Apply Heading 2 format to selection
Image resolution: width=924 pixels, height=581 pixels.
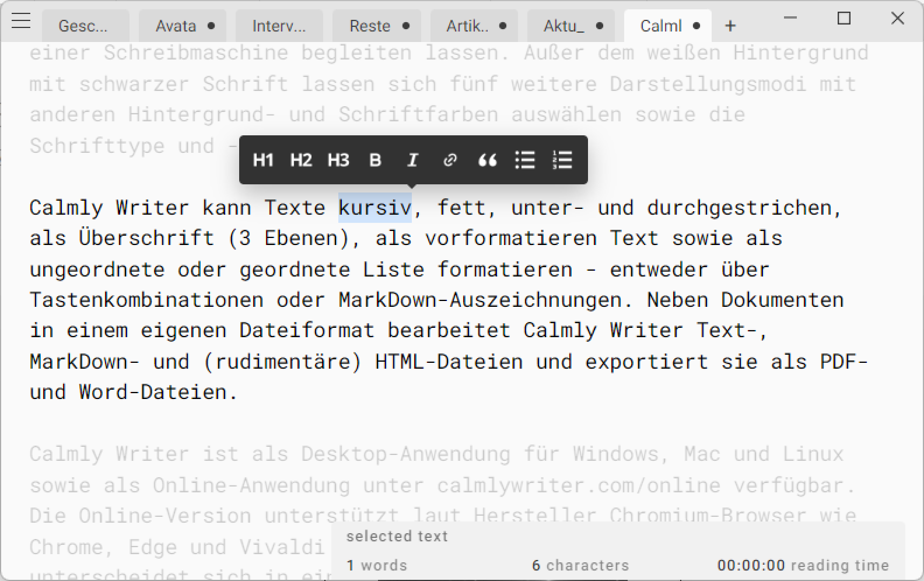pos(301,160)
